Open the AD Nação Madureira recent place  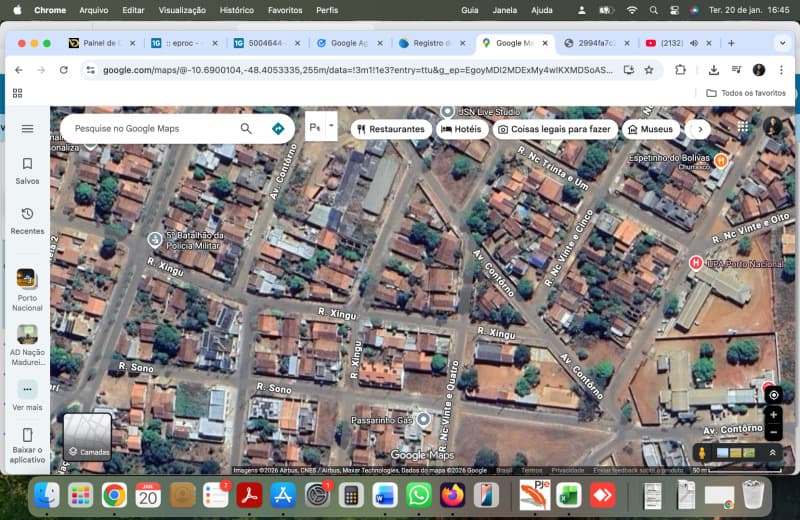pos(27,345)
